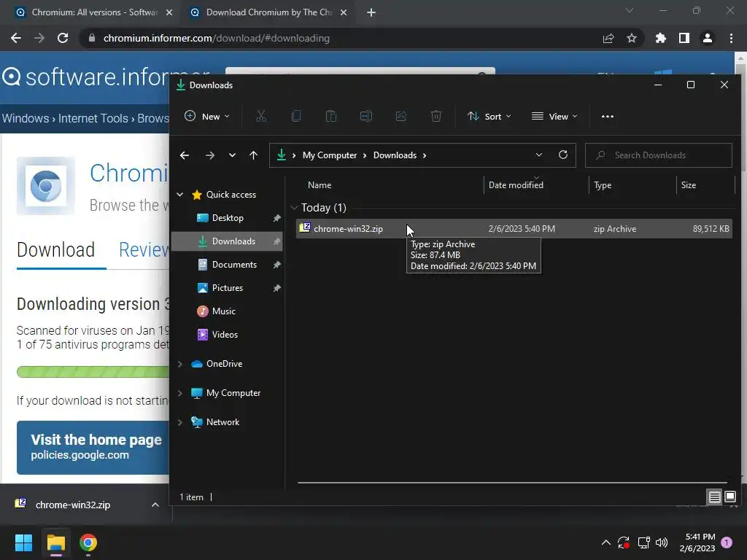
Task: Click My Computer in address path
Action: pyautogui.click(x=330, y=155)
